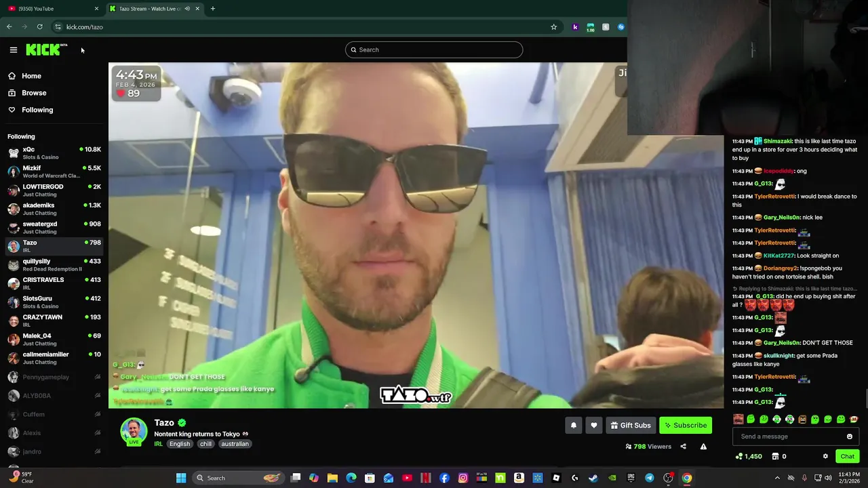This screenshot has width=868, height=488.
Task: Click first red face emote in quick bar
Action: click(x=738, y=420)
